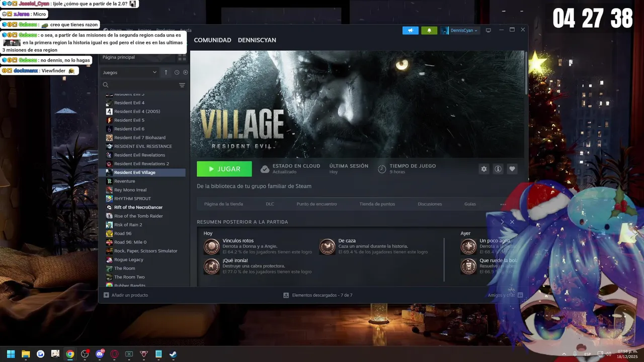Screen dimensions: 644x362
Task: Click the play time clock icon
Action: click(382, 169)
